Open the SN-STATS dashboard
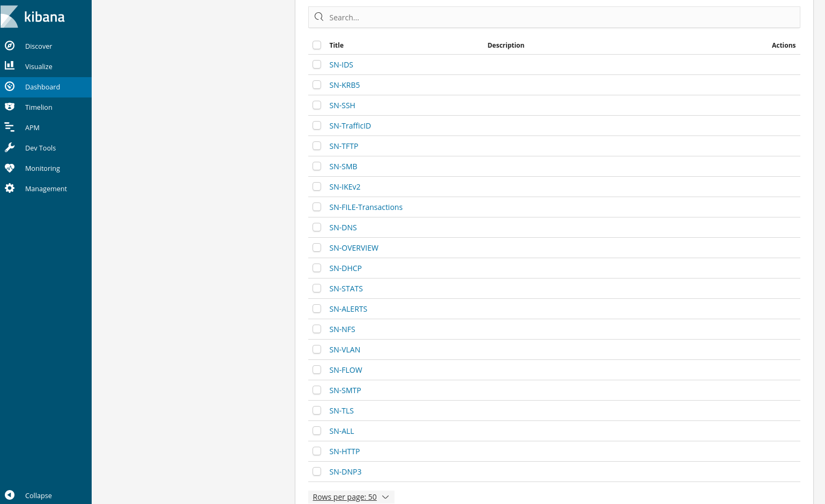Screen dimensions: 825x504 coord(346,289)
